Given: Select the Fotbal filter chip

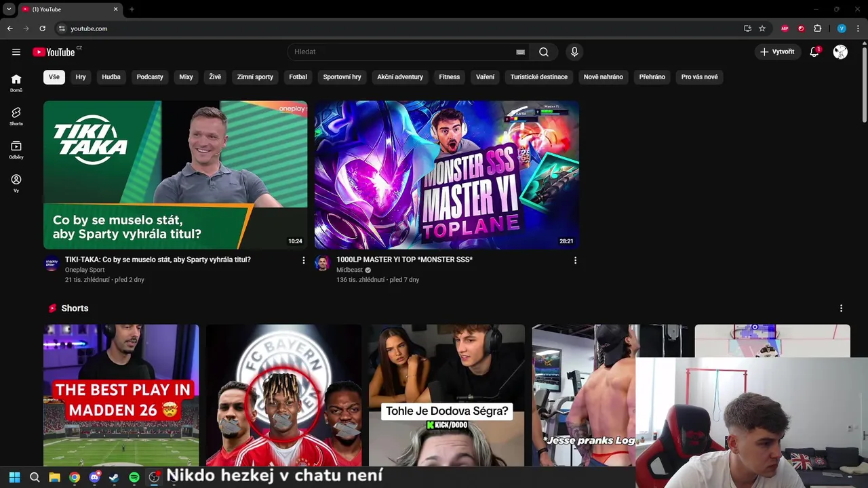Looking at the screenshot, I should pyautogui.click(x=298, y=77).
